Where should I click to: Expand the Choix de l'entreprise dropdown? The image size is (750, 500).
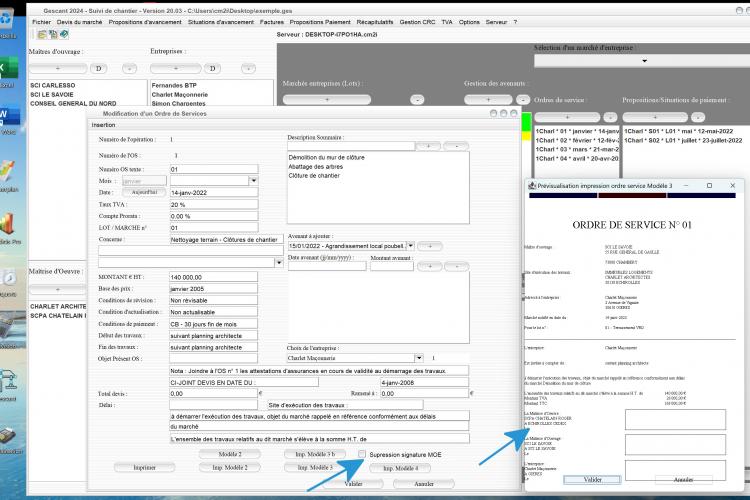click(x=419, y=358)
